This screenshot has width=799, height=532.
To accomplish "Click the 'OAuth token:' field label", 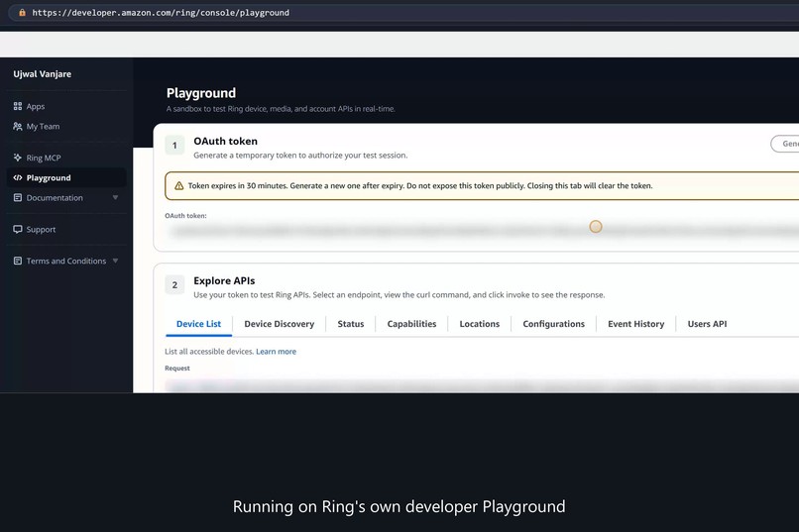I will click(x=185, y=216).
